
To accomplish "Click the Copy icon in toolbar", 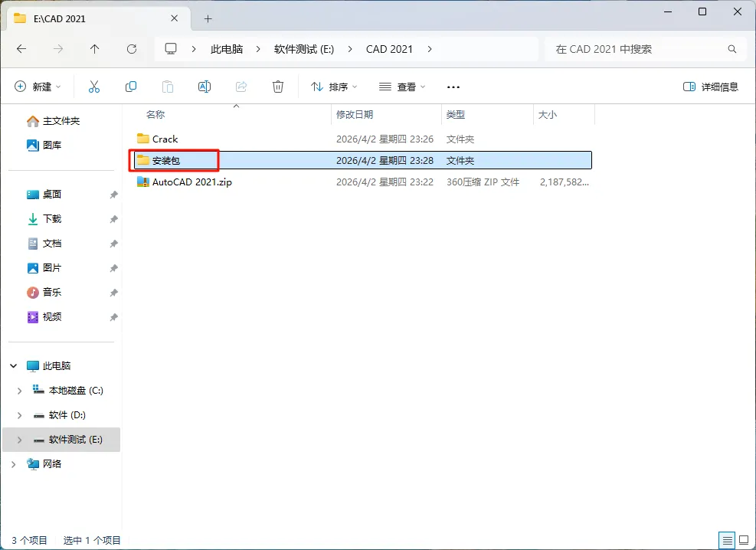I will click(x=131, y=87).
